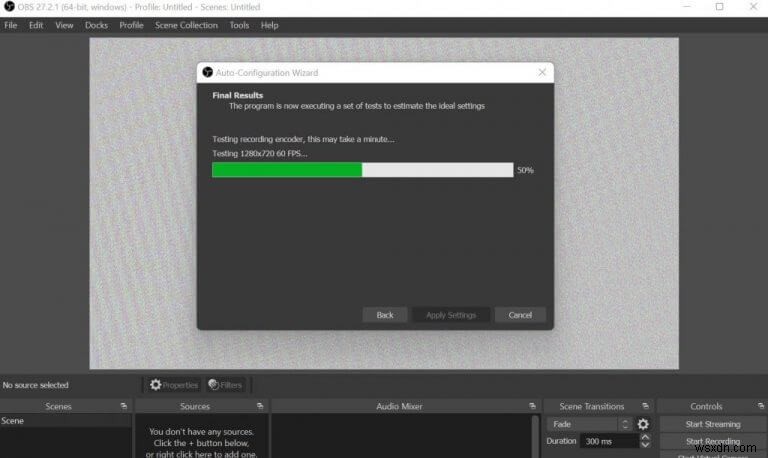Image resolution: width=768 pixels, height=458 pixels.
Task: Open the Fade transition dropdown
Action: pos(590,424)
